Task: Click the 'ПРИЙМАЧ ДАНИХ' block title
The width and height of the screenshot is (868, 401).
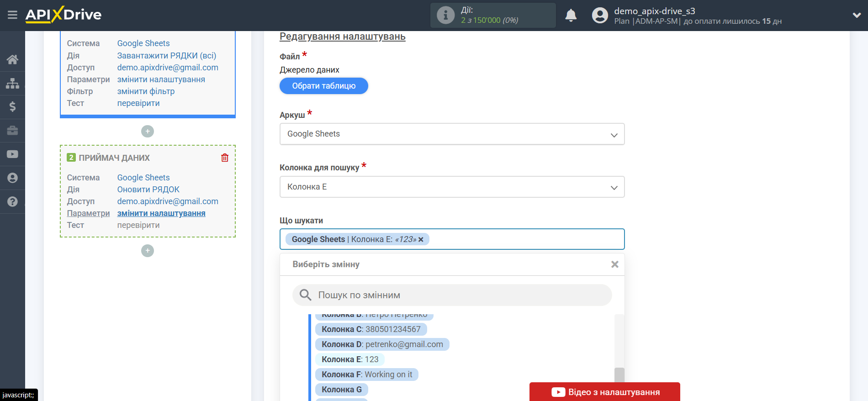Action: point(114,158)
